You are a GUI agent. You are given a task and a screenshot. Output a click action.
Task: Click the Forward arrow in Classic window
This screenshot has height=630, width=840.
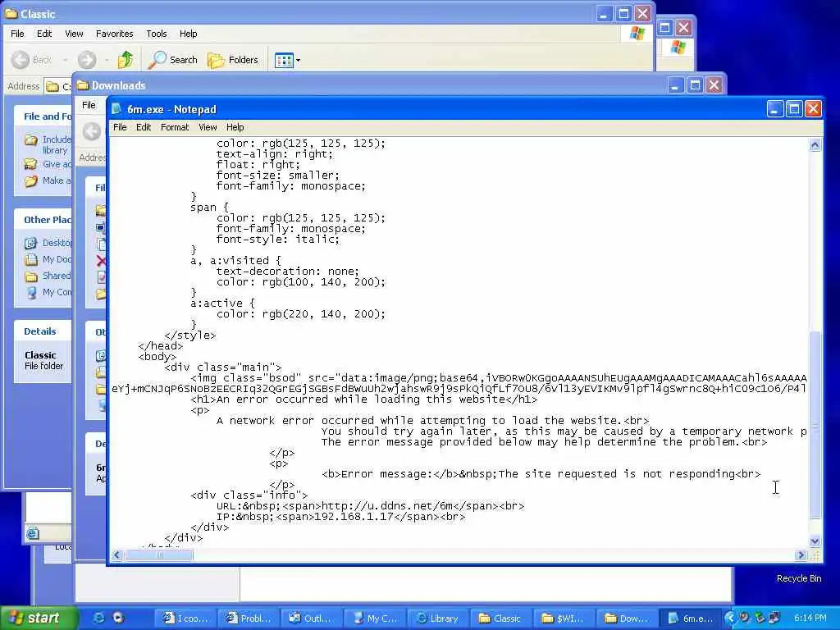pos(87,59)
